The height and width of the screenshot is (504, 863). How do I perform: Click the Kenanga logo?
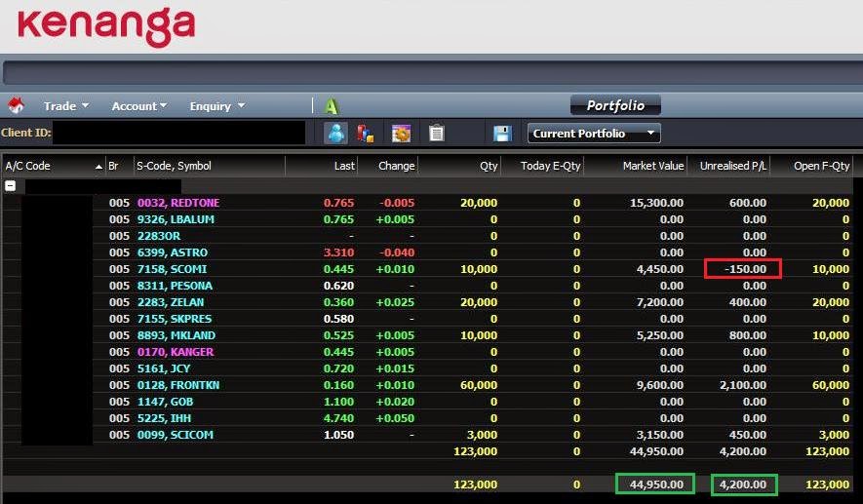(106, 26)
